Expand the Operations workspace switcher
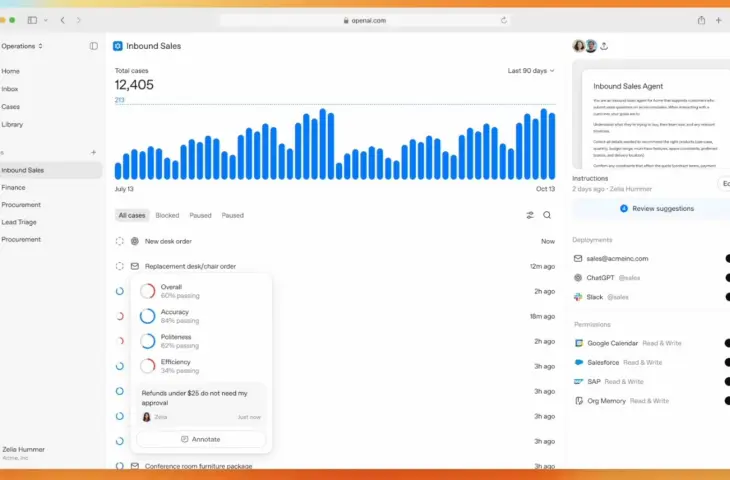This screenshot has height=480, width=730. 22,46
